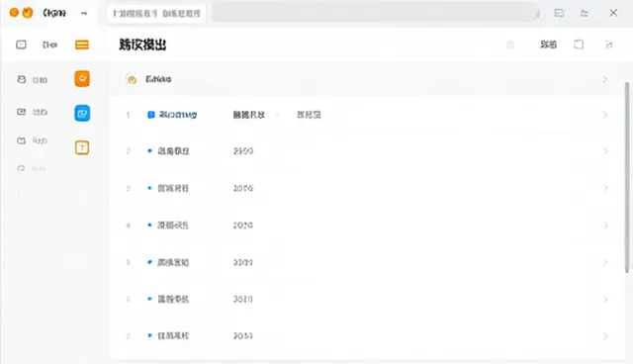The height and width of the screenshot is (364, 633).
Task: Select the sidebar item left of orange T icon
Action: pyautogui.click(x=33, y=140)
